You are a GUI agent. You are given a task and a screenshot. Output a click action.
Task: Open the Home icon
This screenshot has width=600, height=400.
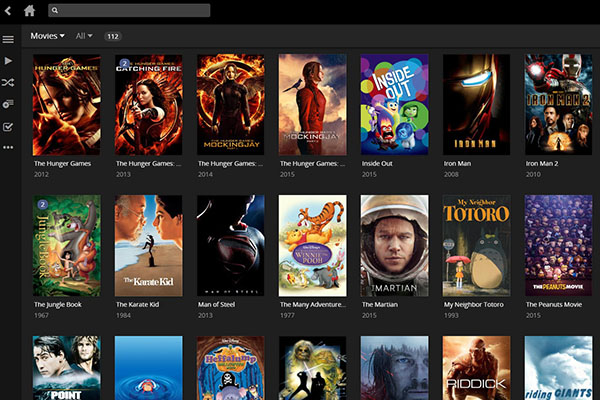pyautogui.click(x=29, y=10)
